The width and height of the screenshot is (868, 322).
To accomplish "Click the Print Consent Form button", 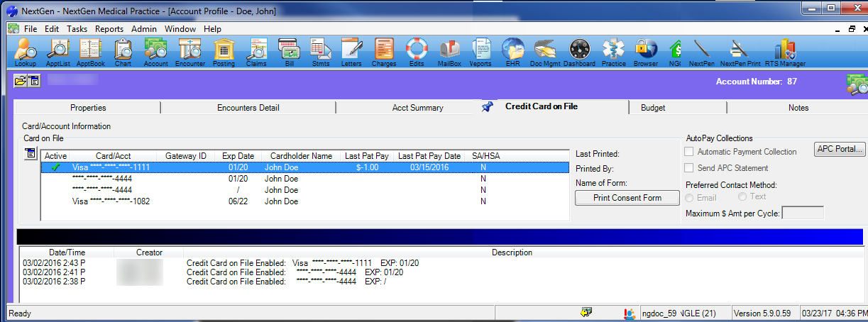I will click(627, 198).
